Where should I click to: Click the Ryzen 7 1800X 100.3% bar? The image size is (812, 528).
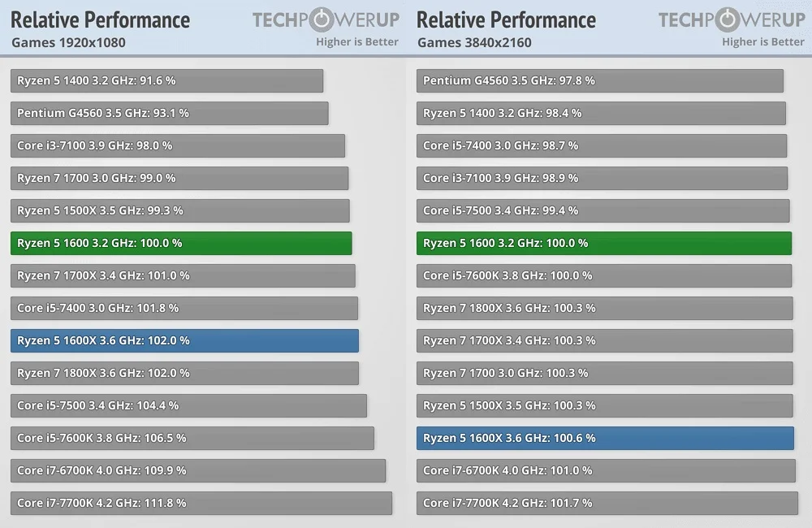[604, 308]
